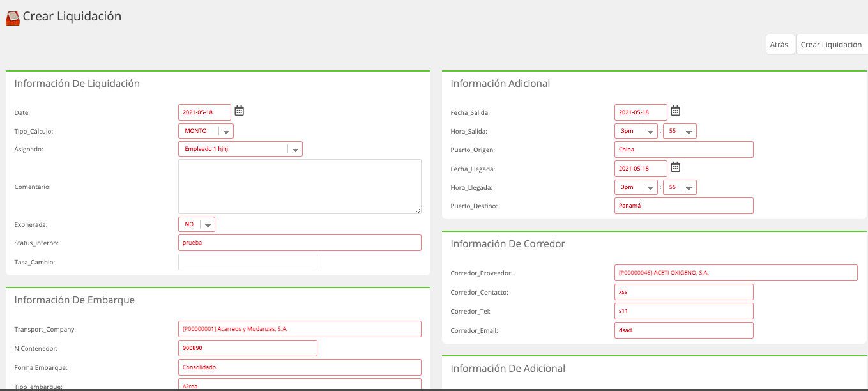Screen dimensions: 868x391
Task: Click the Información Adicional heading
Action: coord(500,83)
